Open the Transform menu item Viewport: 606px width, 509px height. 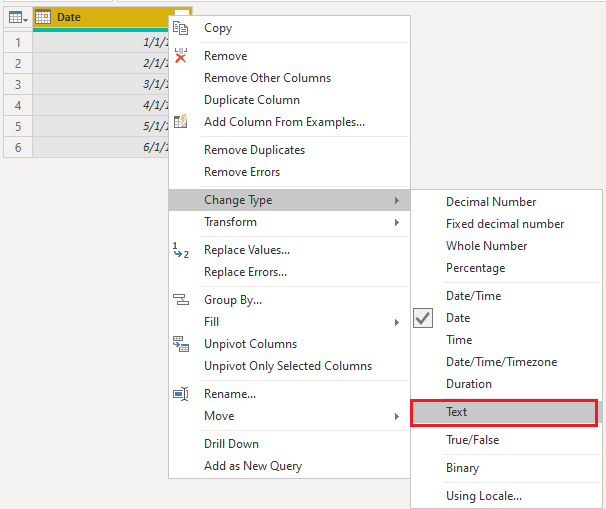tap(289, 222)
